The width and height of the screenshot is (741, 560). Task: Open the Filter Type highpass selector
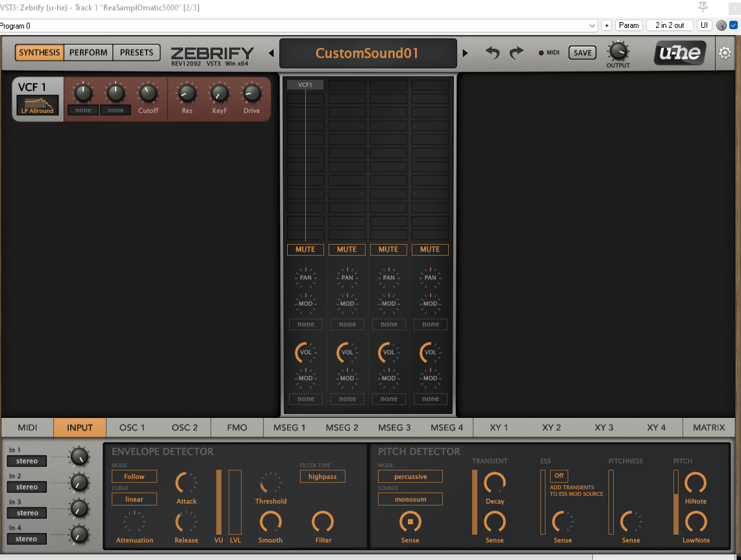[x=323, y=476]
